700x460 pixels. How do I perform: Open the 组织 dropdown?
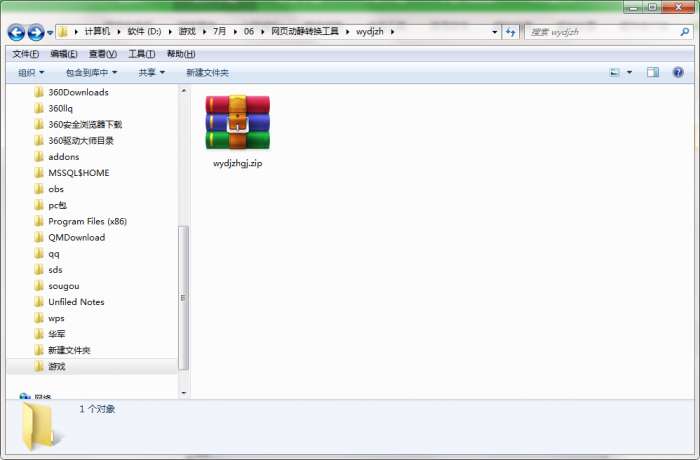pyautogui.click(x=31, y=72)
